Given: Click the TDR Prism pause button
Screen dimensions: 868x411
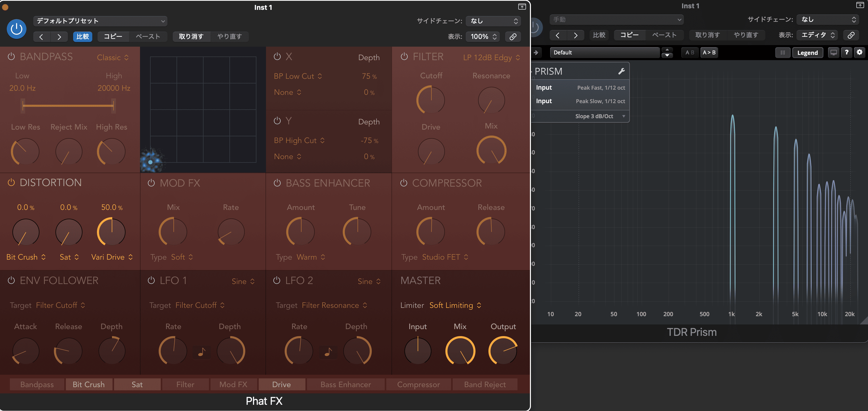Looking at the screenshot, I should point(782,53).
